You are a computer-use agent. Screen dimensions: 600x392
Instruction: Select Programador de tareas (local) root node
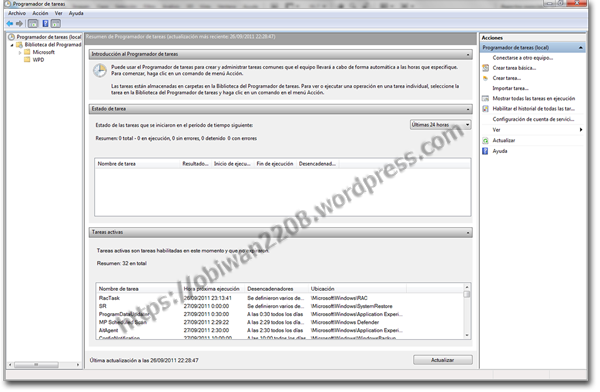click(x=49, y=37)
